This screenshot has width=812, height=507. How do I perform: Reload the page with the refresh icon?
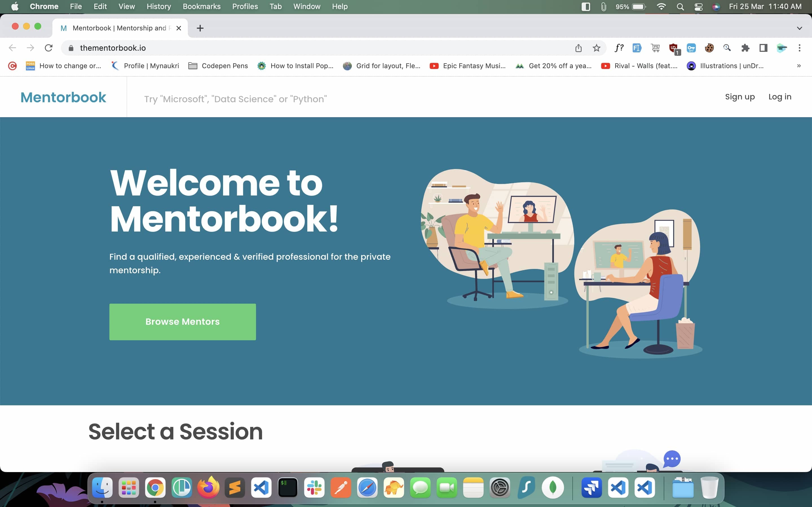point(49,48)
